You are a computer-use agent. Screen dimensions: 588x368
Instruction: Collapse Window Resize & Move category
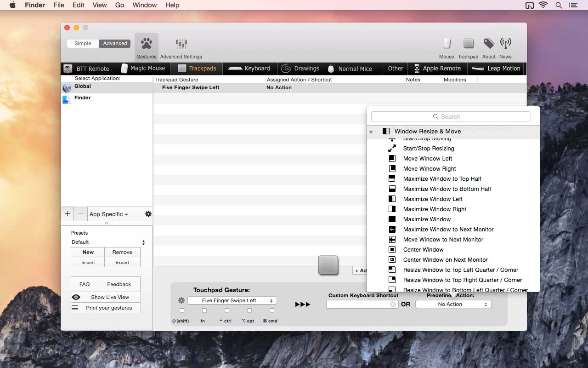[x=371, y=132]
